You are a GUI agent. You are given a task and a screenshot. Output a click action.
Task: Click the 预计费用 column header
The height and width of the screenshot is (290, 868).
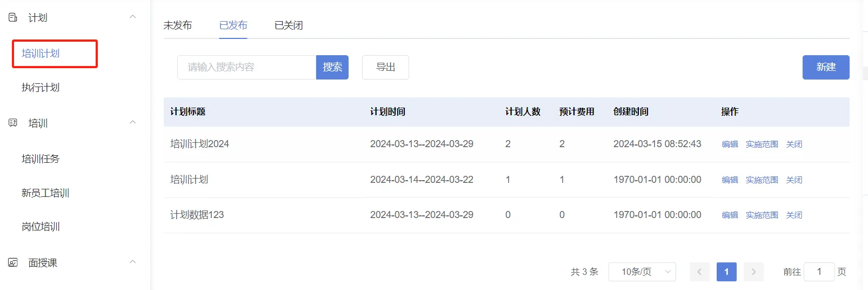577,111
